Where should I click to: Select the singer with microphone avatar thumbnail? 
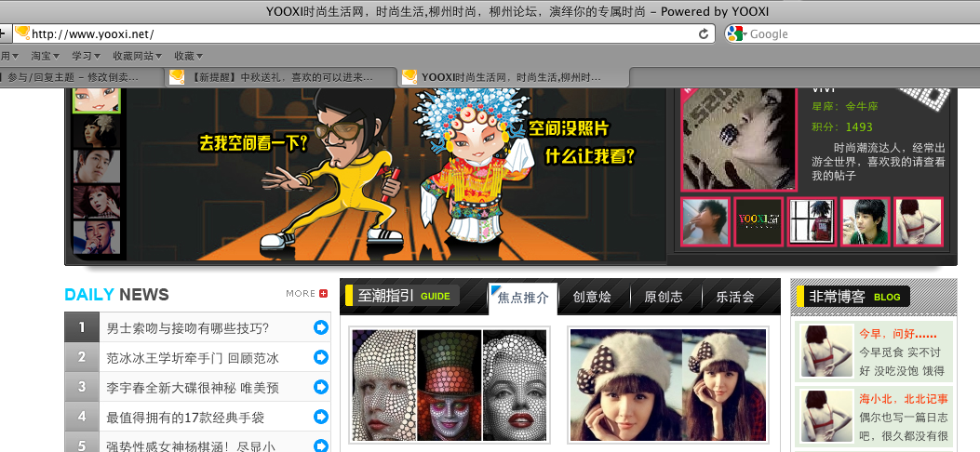point(96,237)
